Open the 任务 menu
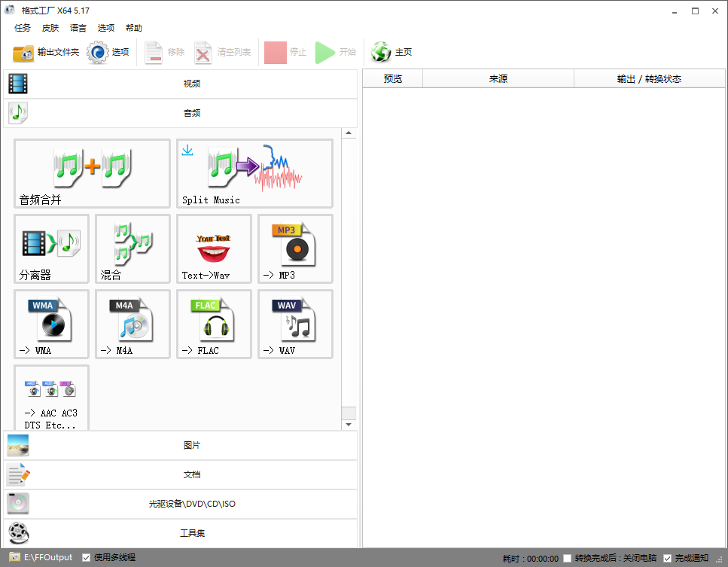Viewport: 728px width, 567px height. pos(23,28)
